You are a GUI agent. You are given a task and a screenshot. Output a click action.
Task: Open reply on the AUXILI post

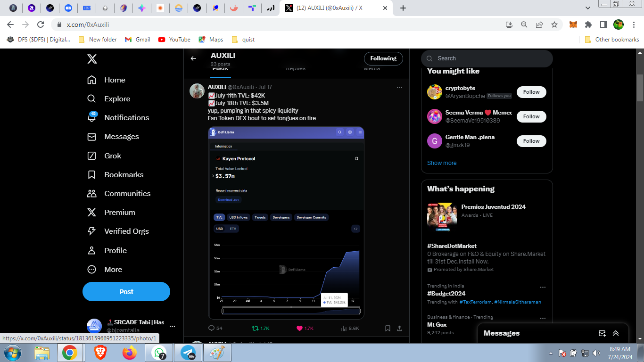(212, 328)
